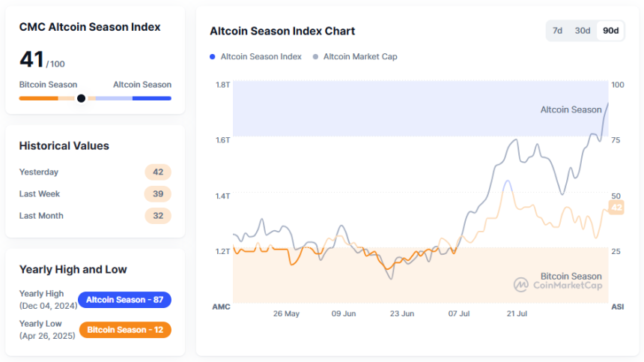Click the black season index slider knob
This screenshot has height=362, width=644.
coord(81,98)
